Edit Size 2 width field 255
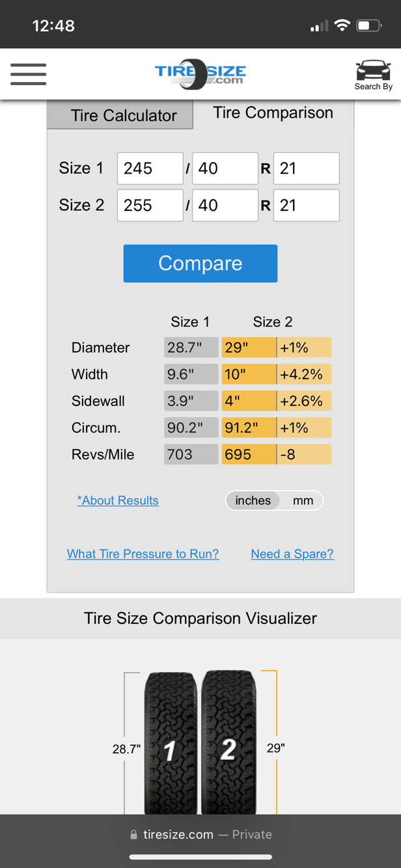This screenshot has height=868, width=401. pyautogui.click(x=150, y=206)
